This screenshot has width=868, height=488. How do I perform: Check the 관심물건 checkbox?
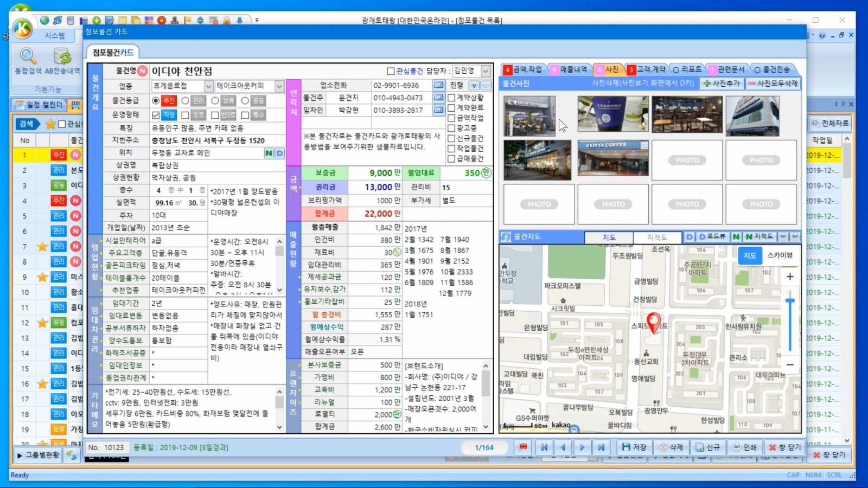click(x=391, y=71)
